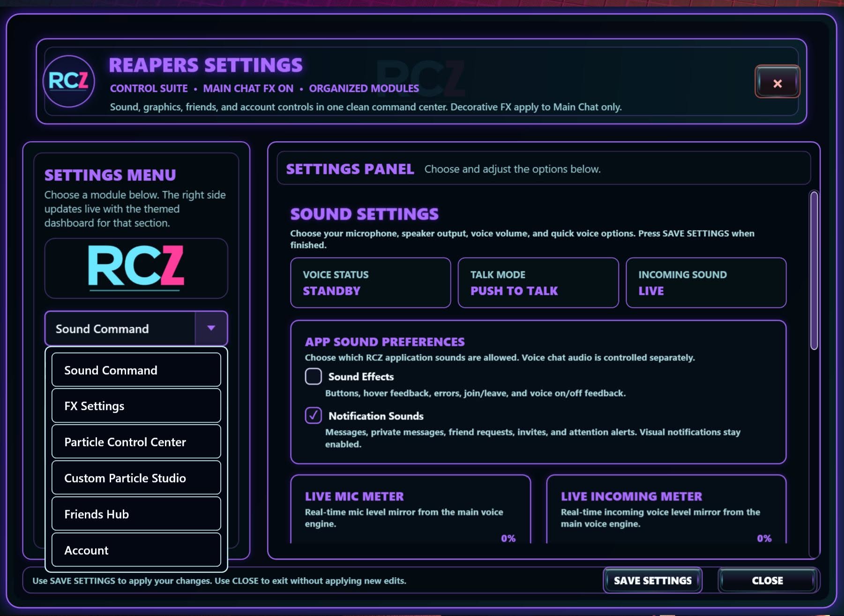Screen dimensions: 844x616
Task: Click the Incoming Sound Live card
Action: pos(706,283)
